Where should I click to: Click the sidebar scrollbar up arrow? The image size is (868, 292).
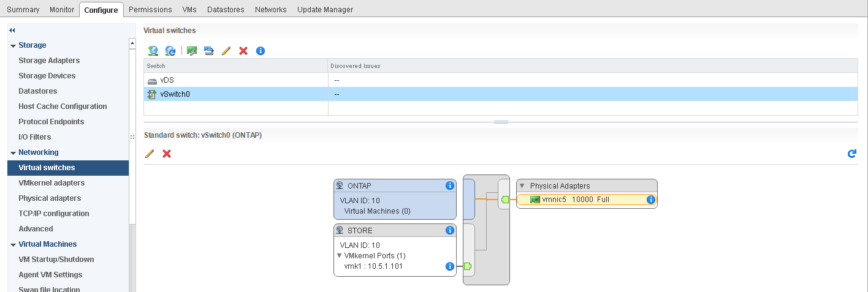(x=132, y=43)
